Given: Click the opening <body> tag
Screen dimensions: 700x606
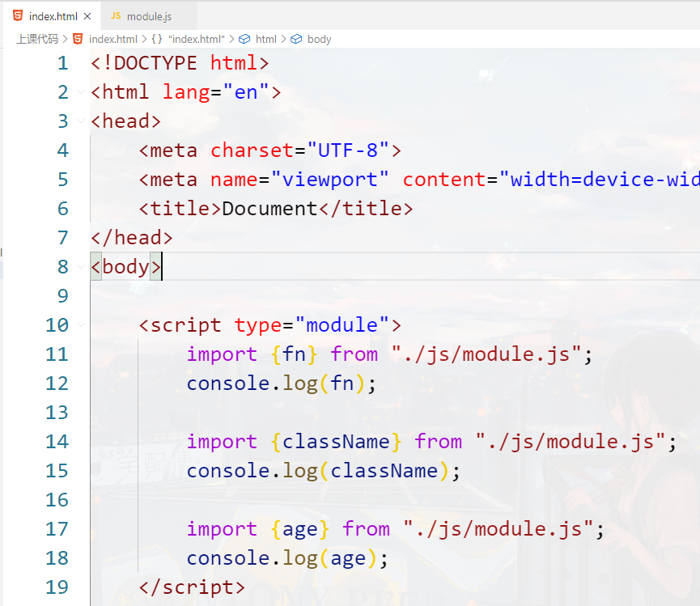Looking at the screenshot, I should coord(126,267).
